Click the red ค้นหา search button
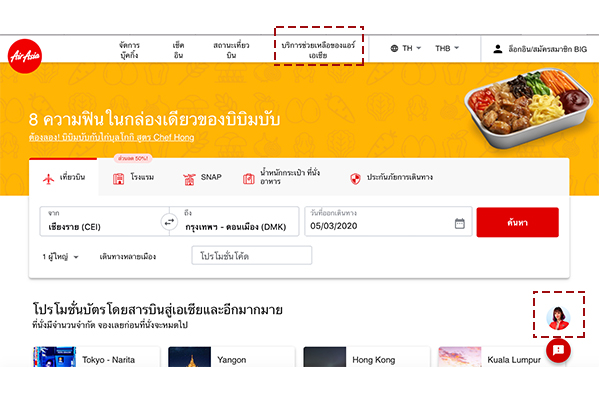Screen dimensions: 600x400 point(517,222)
